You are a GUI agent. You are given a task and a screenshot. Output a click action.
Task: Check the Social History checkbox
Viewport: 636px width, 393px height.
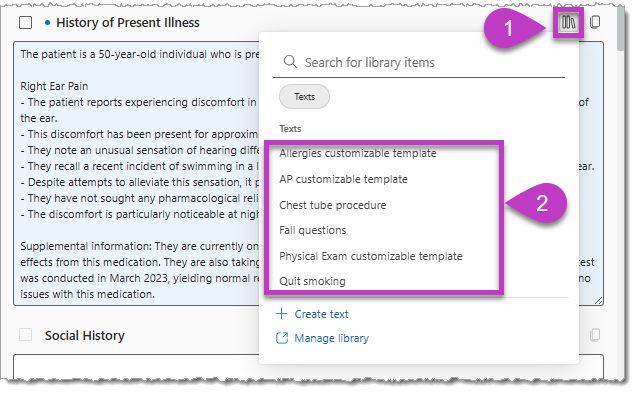coord(26,335)
